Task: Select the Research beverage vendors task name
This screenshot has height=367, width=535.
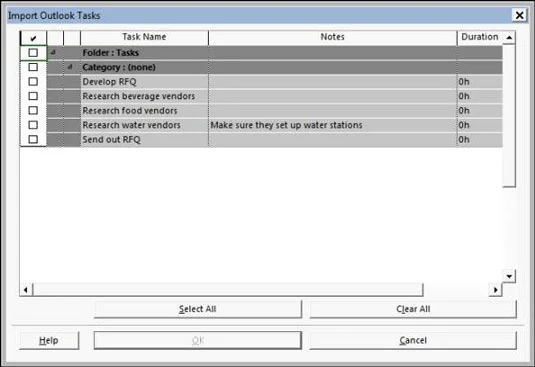Action: point(139,96)
